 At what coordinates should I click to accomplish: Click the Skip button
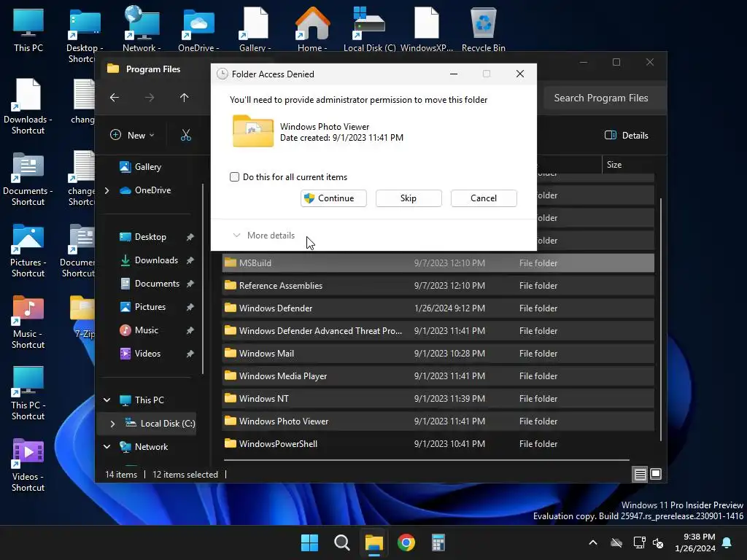coord(409,198)
